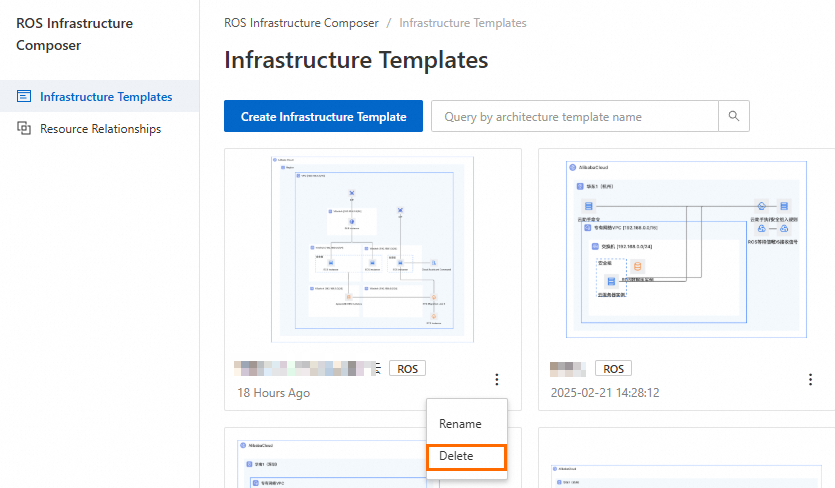Screen dimensions: 835x488
Task: Click the Resource Relationships sidebar icon
Action: pyautogui.click(x=24, y=129)
